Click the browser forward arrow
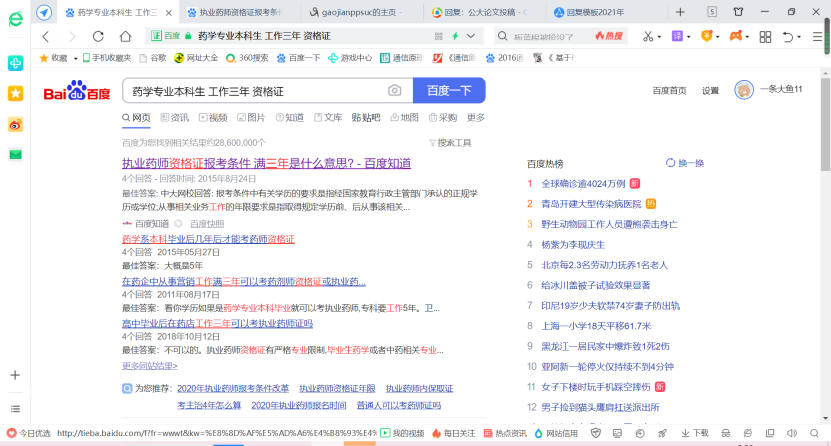 coord(72,36)
